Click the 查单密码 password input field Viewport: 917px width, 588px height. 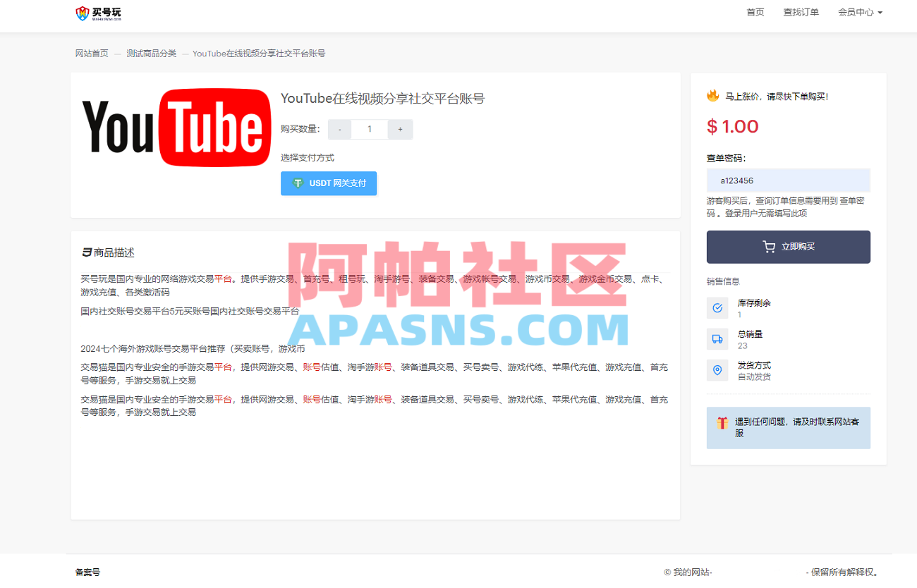coord(788,180)
